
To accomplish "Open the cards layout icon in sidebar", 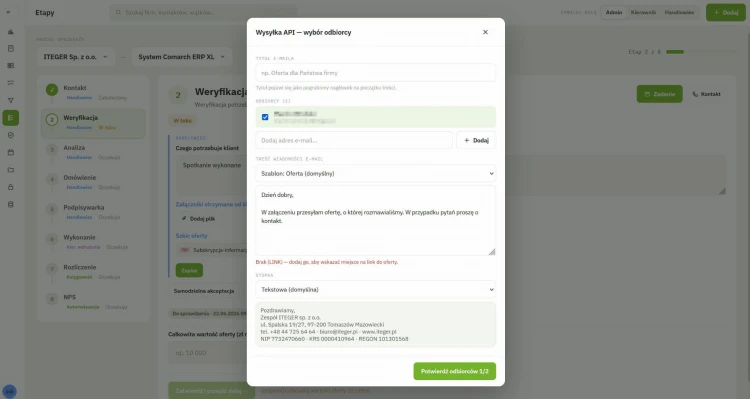I will 11,66.
